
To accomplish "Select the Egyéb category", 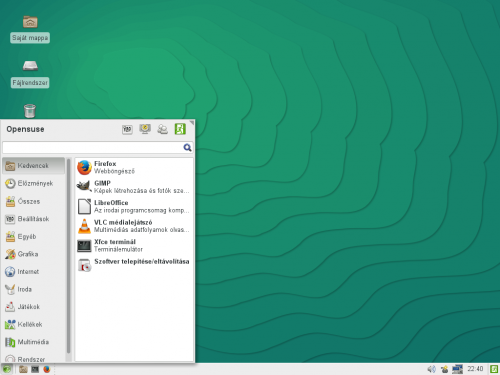I will click(x=34, y=237).
